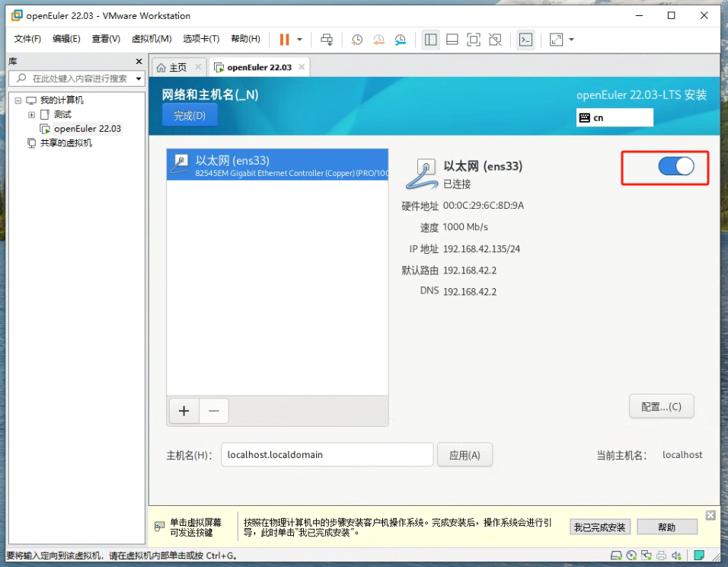Revert the VM to its previous snapshot
The image size is (728, 567).
379,40
